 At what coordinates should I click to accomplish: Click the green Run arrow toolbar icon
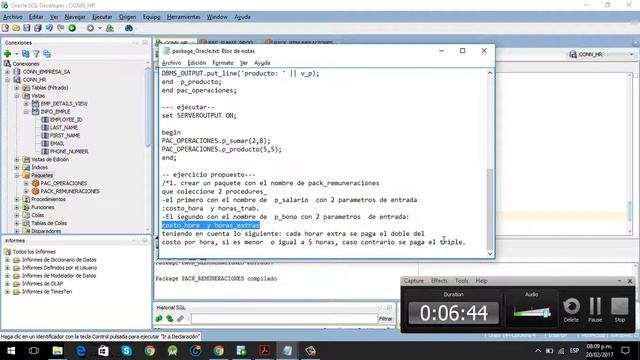(72, 28)
